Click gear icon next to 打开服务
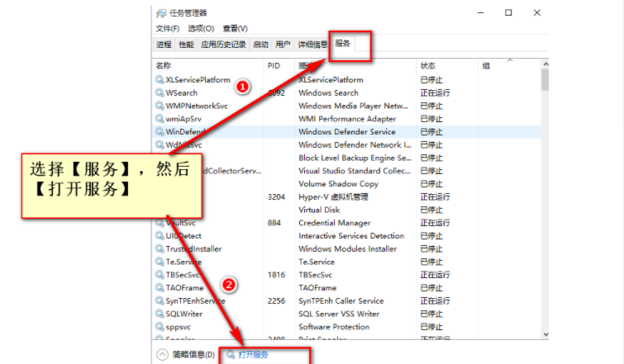 coord(231,354)
